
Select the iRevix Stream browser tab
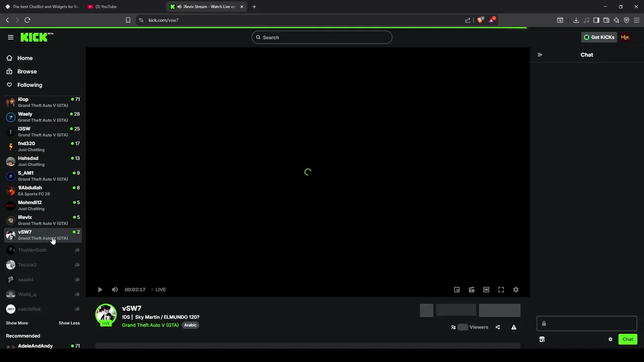click(206, 7)
